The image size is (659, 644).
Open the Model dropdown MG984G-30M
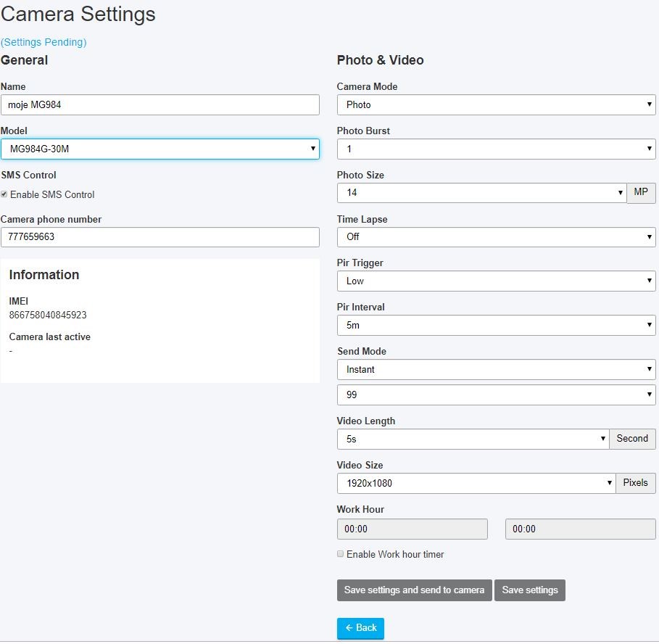[159, 149]
